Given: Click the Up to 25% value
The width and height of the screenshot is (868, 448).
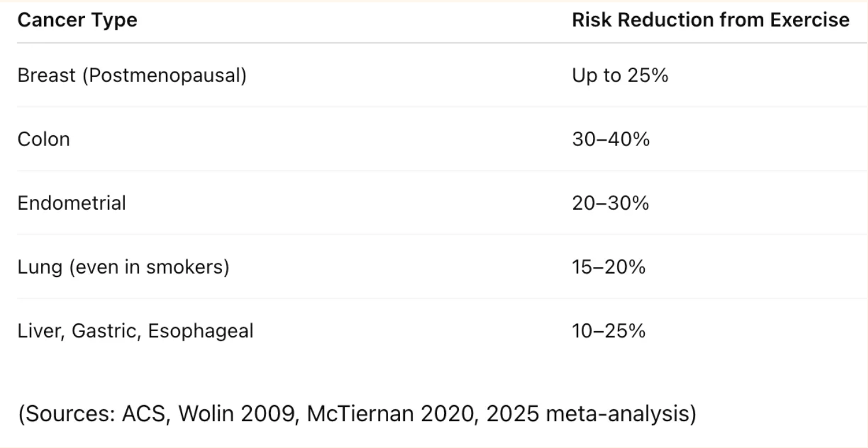Looking at the screenshot, I should tap(620, 76).
